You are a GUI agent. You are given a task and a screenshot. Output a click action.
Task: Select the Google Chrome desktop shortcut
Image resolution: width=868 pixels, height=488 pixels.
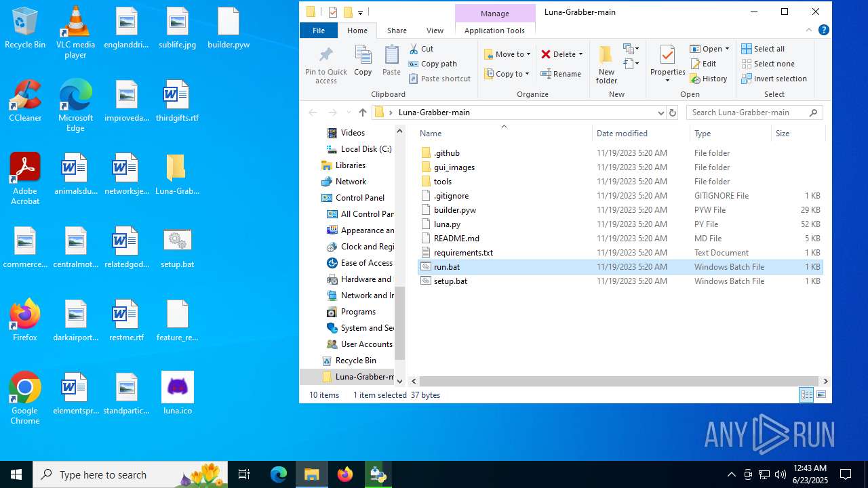pos(25,398)
